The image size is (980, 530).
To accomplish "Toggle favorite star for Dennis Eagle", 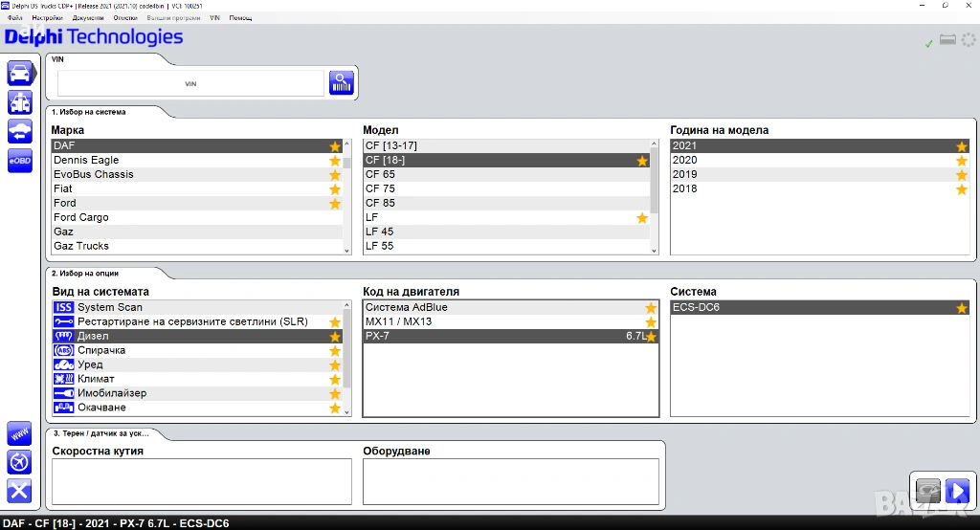I will coord(335,161).
